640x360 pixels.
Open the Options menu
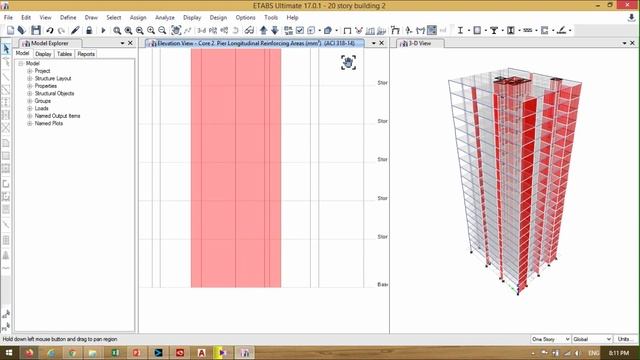pos(246,18)
